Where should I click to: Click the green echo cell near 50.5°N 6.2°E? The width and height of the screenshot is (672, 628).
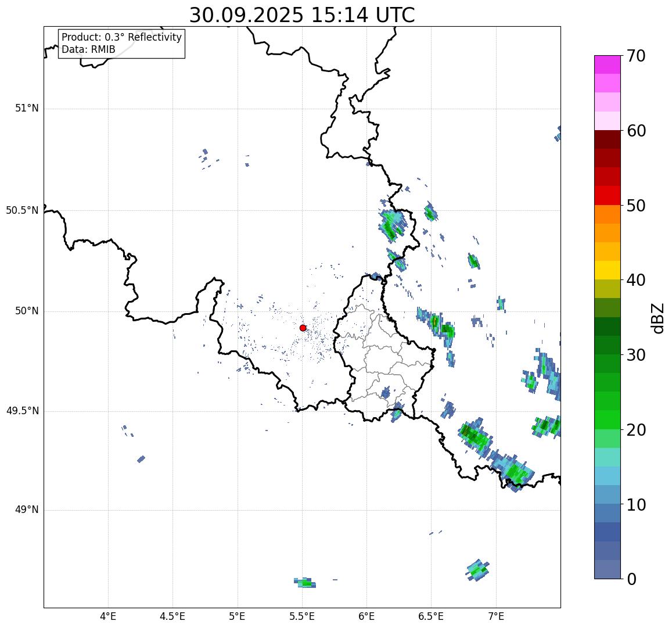tap(391, 225)
